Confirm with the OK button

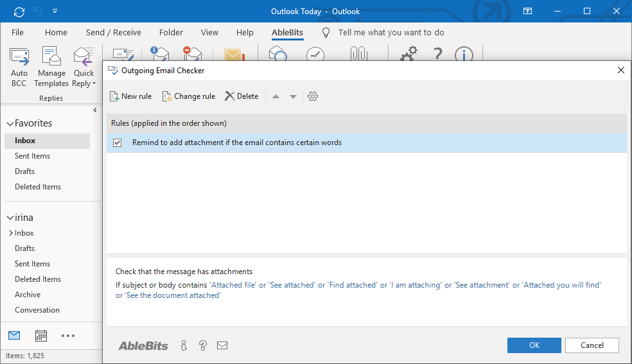coord(534,345)
